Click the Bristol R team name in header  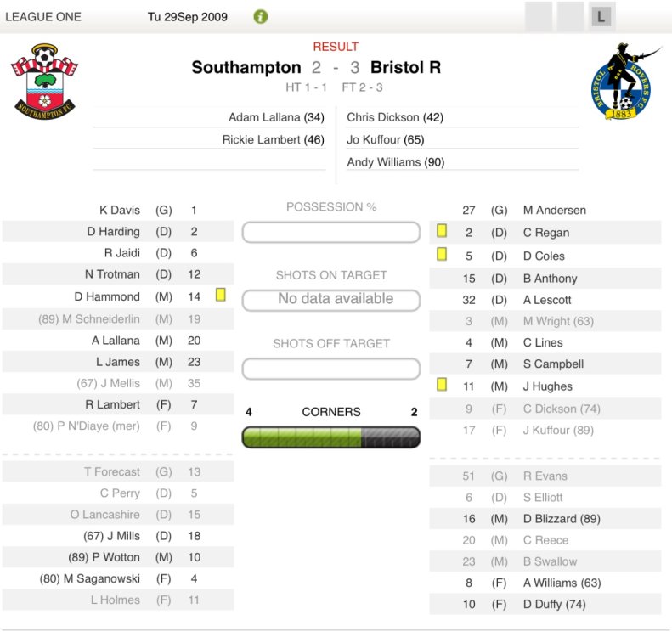click(406, 67)
